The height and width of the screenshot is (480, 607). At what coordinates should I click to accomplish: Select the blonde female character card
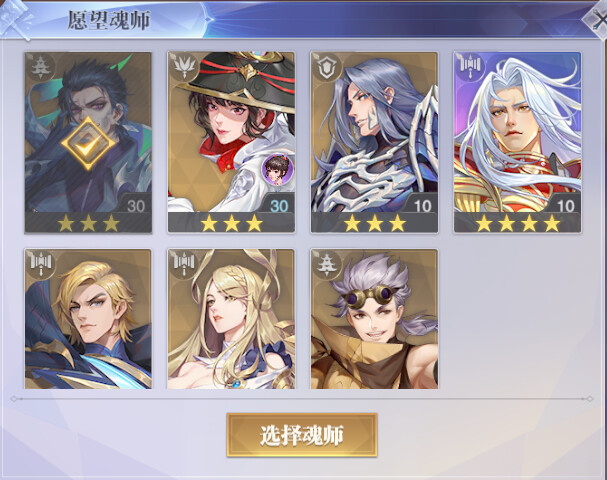coord(231,319)
